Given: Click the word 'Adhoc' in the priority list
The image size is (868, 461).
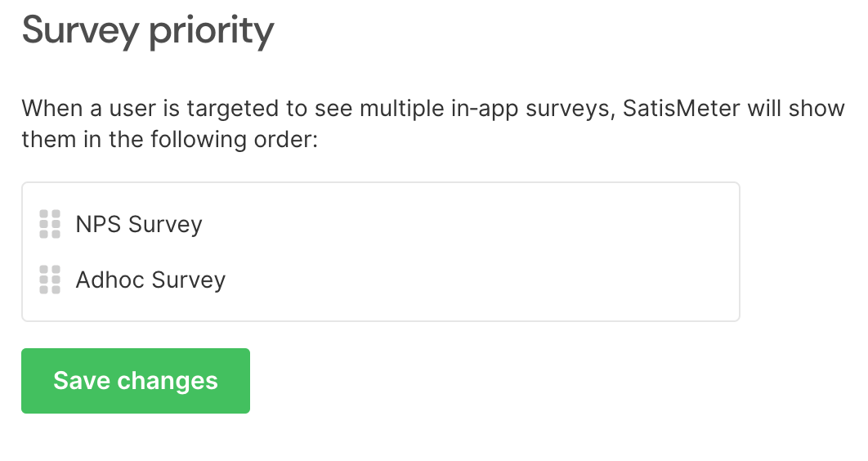Looking at the screenshot, I should pyautogui.click(x=110, y=280).
